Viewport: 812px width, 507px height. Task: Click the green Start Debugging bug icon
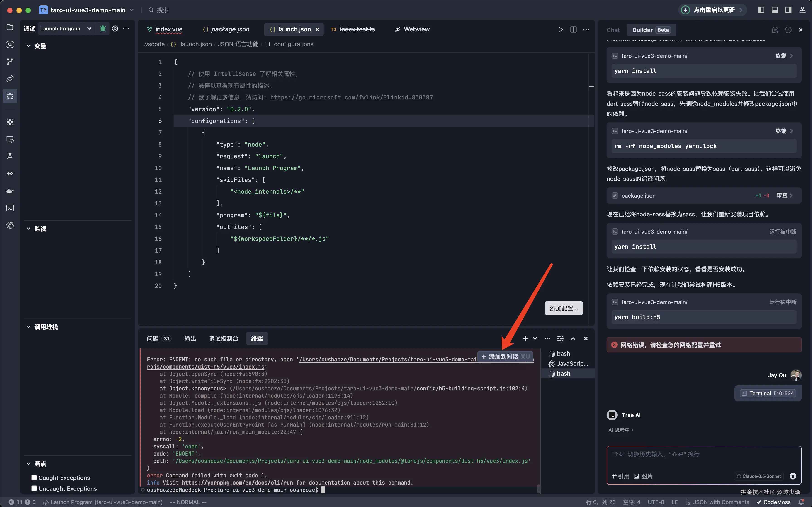tap(103, 29)
